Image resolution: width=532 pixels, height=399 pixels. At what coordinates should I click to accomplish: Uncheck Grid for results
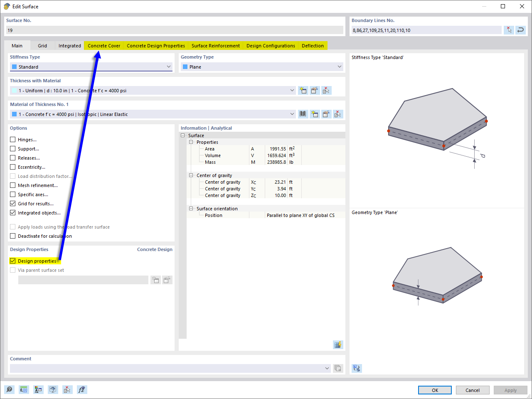(12, 204)
